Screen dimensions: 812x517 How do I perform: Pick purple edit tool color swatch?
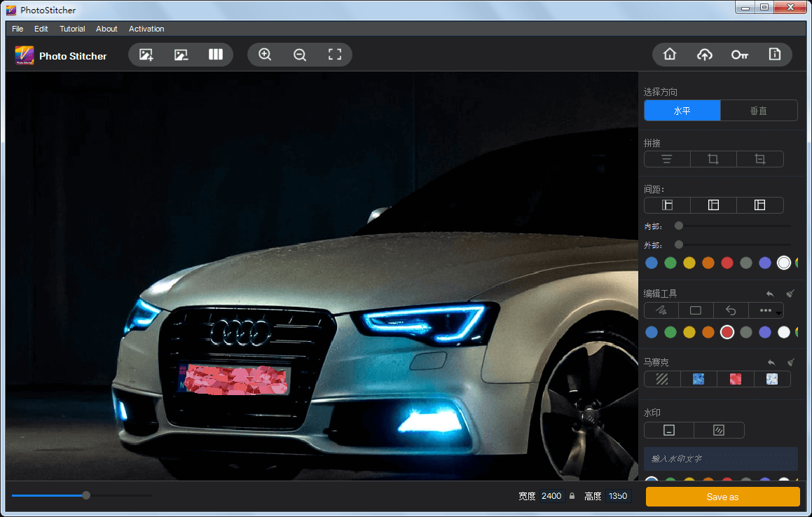point(765,332)
